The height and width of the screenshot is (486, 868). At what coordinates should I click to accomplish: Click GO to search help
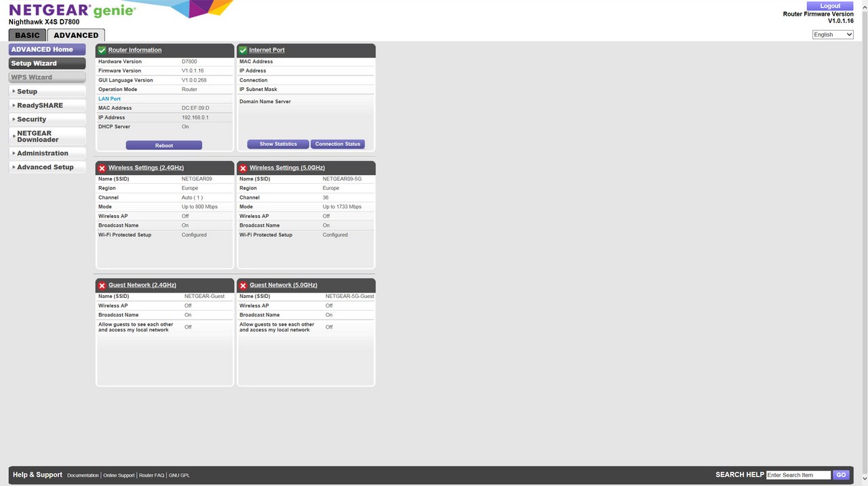coord(842,475)
